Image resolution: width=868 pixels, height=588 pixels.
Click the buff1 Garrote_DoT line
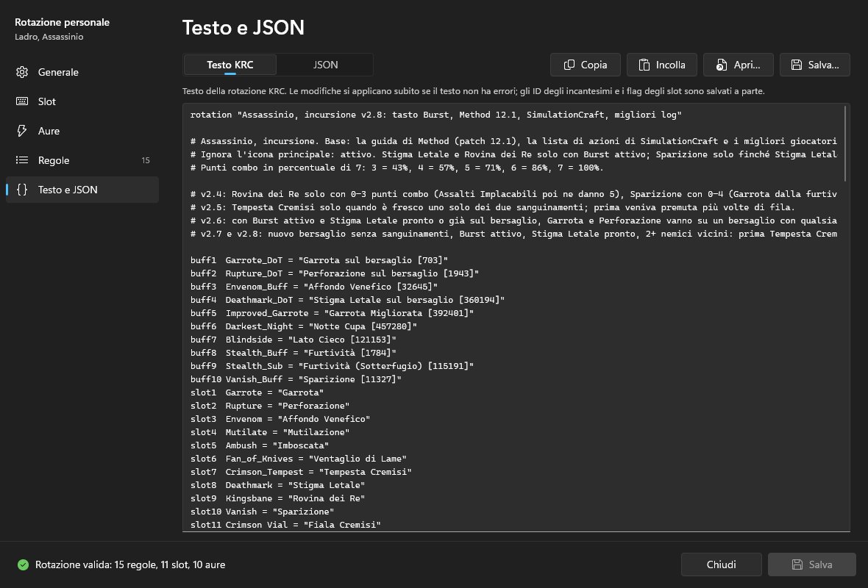pos(319,260)
